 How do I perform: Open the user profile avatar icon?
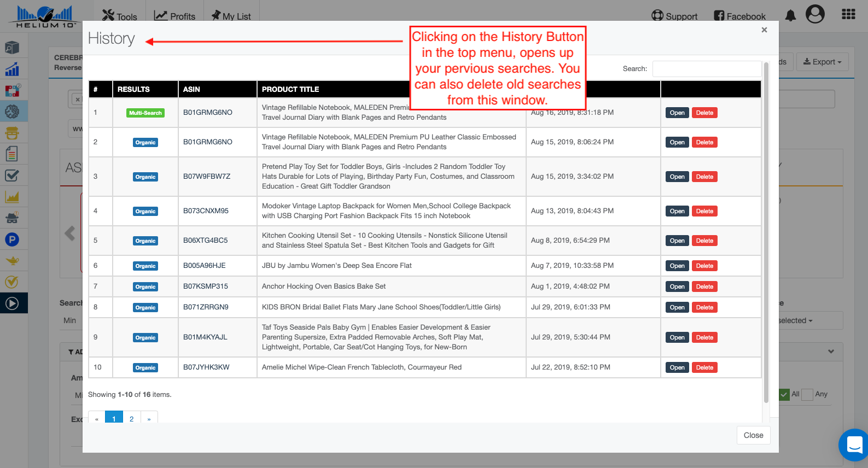pyautogui.click(x=815, y=15)
